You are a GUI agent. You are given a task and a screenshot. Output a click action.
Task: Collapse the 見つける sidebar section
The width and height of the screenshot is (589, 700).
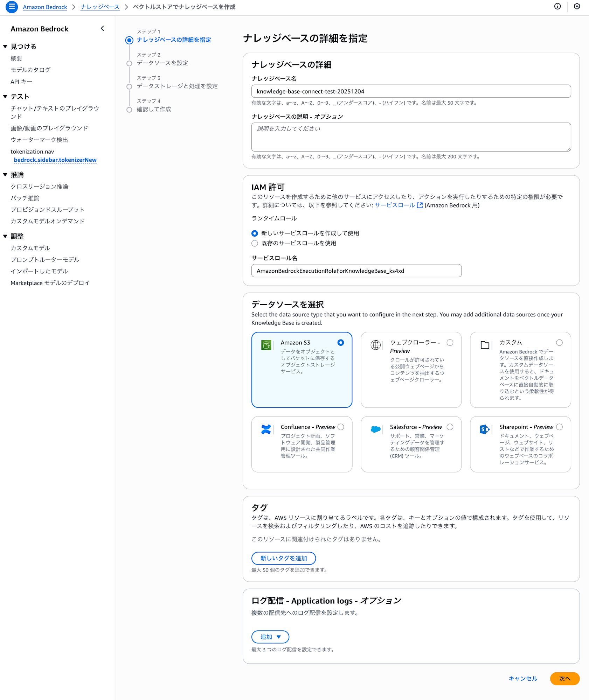[5, 46]
